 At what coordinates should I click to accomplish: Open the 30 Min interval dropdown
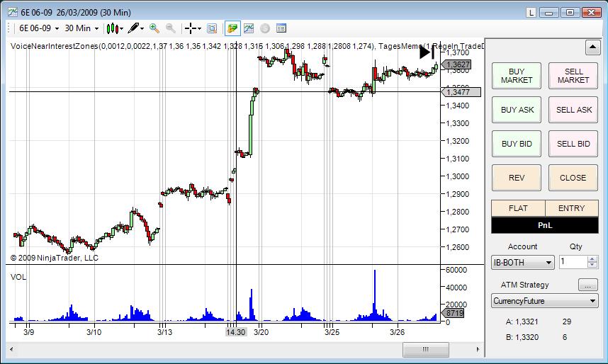point(81,28)
